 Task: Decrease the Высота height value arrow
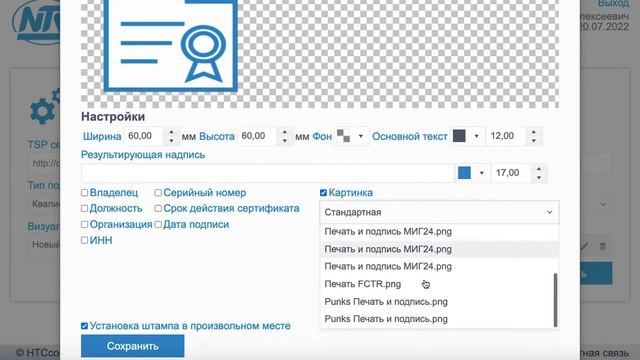(x=284, y=140)
